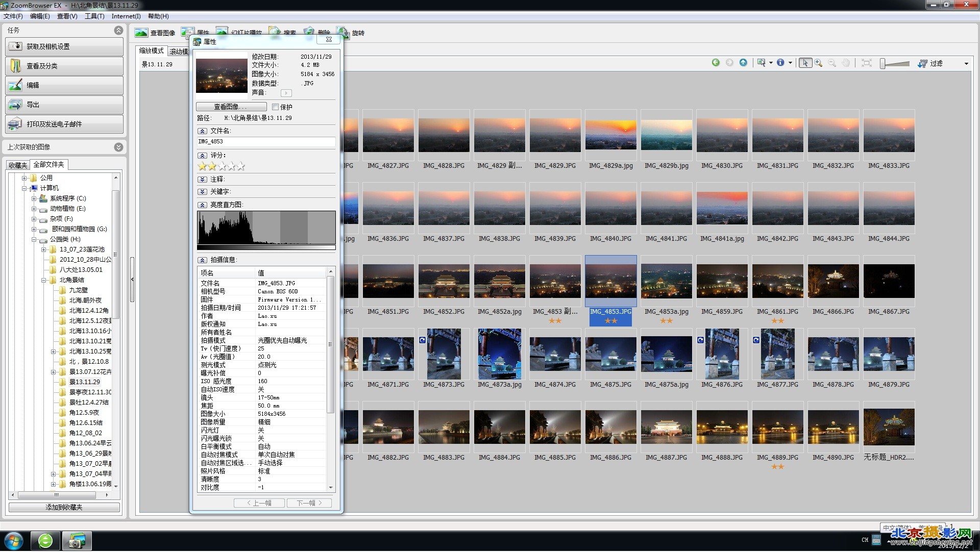980x552 pixels.
Task: Click the green Back arrow icon
Action: coord(716,62)
